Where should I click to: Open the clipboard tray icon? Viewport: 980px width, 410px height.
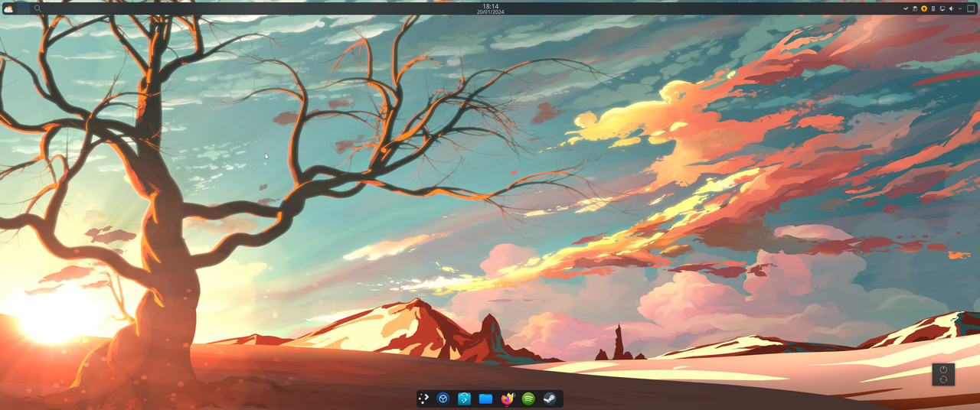(915, 8)
